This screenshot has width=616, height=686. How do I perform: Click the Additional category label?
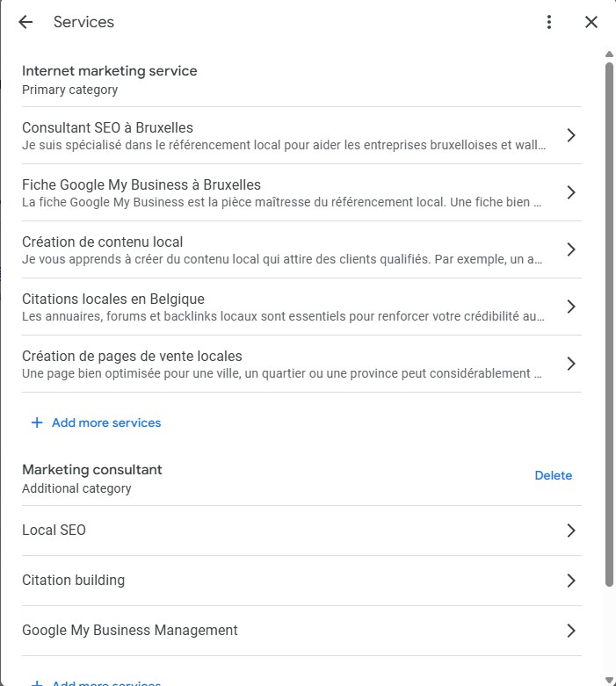tap(76, 488)
